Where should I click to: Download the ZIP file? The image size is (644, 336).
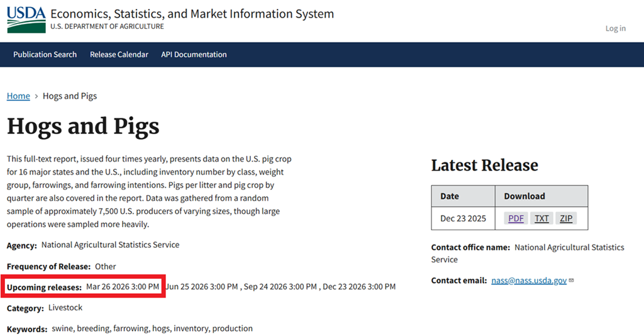(x=566, y=218)
